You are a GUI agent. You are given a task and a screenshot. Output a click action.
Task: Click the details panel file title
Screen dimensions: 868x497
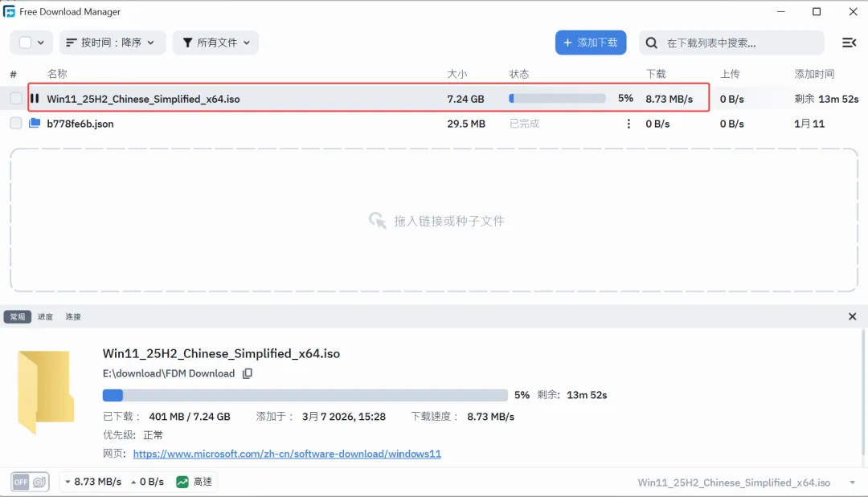pos(221,353)
